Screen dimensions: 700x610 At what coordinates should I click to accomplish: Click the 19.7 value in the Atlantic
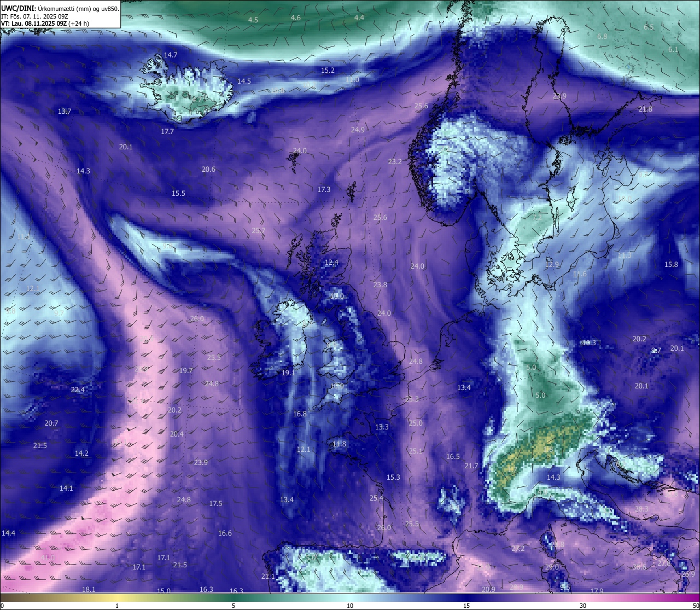[186, 371]
